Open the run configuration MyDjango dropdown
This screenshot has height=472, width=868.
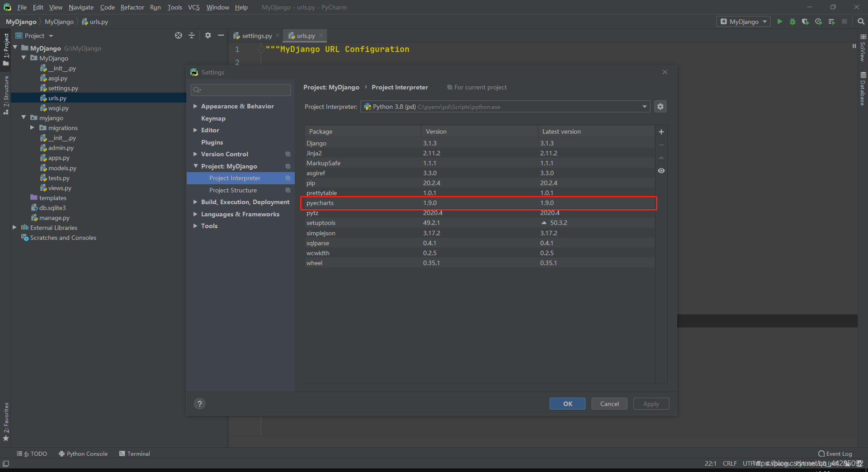click(x=744, y=22)
